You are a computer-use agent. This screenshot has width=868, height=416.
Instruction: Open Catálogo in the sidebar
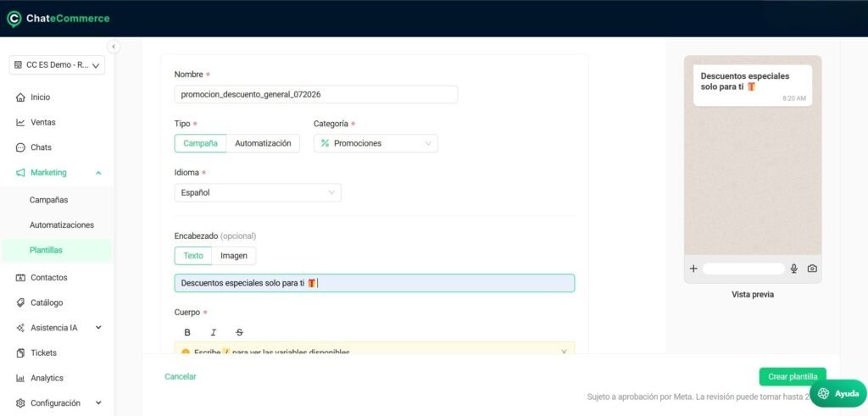[47, 302]
